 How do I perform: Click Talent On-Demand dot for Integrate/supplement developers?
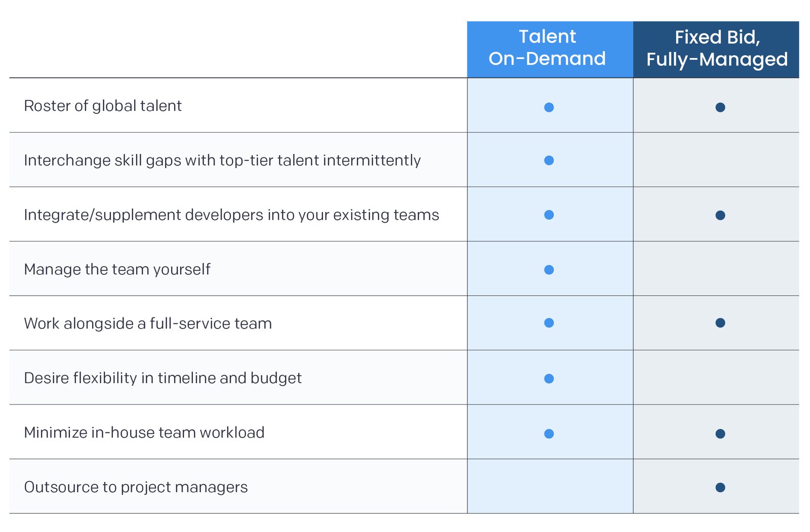pyautogui.click(x=549, y=215)
